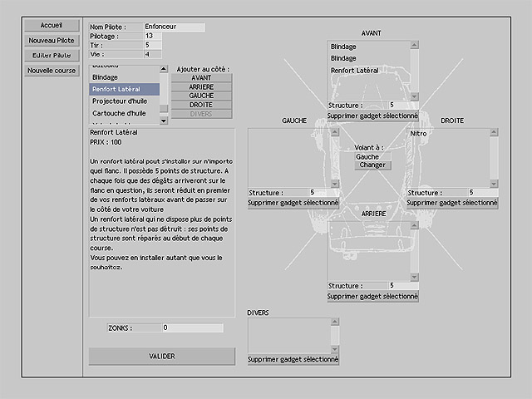Remove the selected gadget from the AVANT panel
Viewport: 532px width, 399px height.
tap(372, 116)
